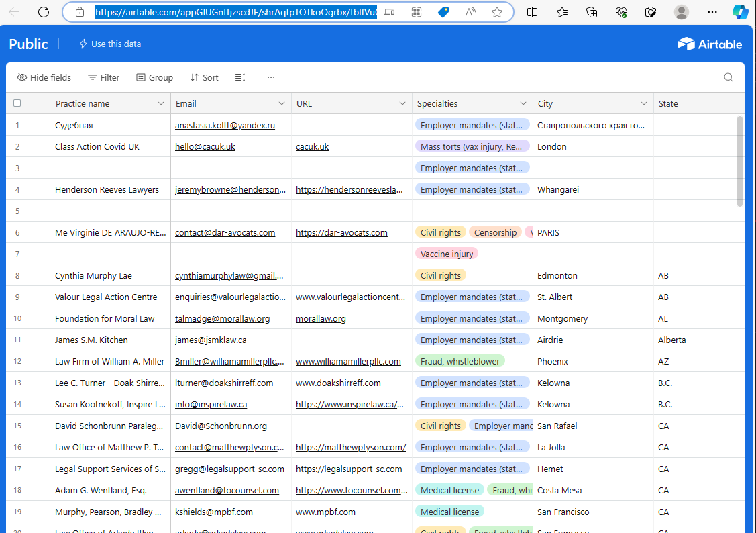This screenshot has width=756, height=533.
Task: Open the morallaw.org URL link
Action: coord(321,318)
